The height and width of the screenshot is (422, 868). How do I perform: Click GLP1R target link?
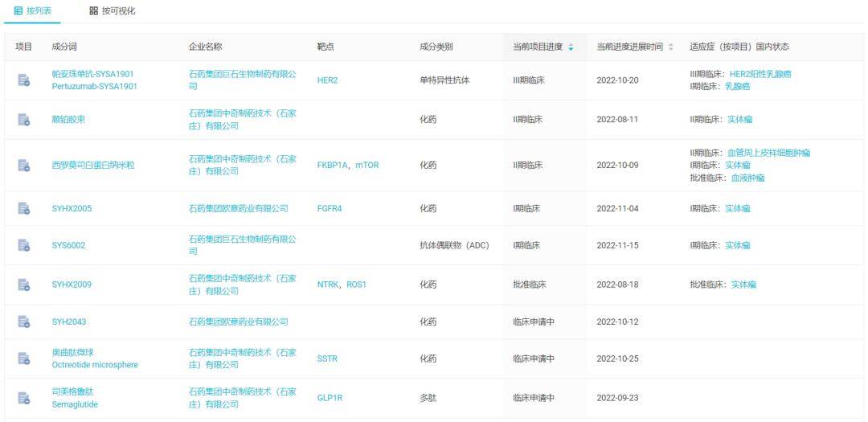click(330, 398)
